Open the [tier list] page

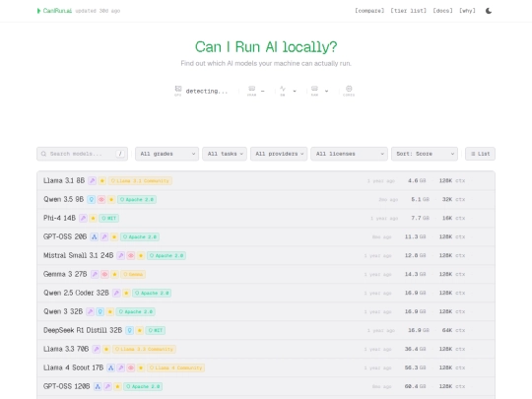tap(409, 11)
